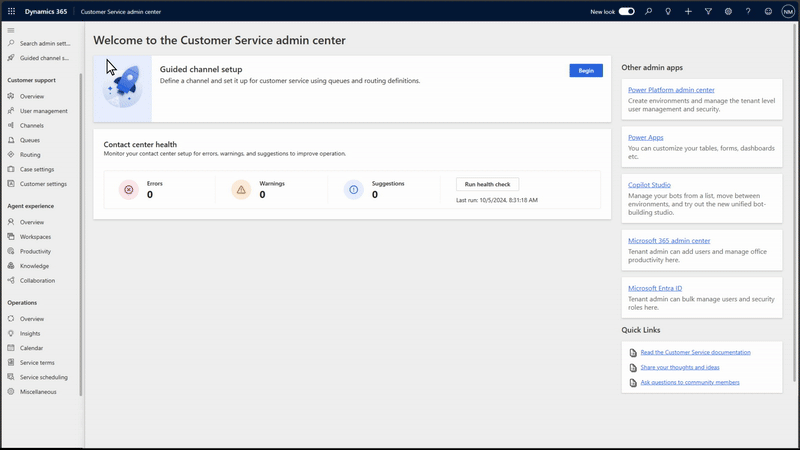Open the settings gear in the top bar
Image resolution: width=800 pixels, height=450 pixels.
728,11
